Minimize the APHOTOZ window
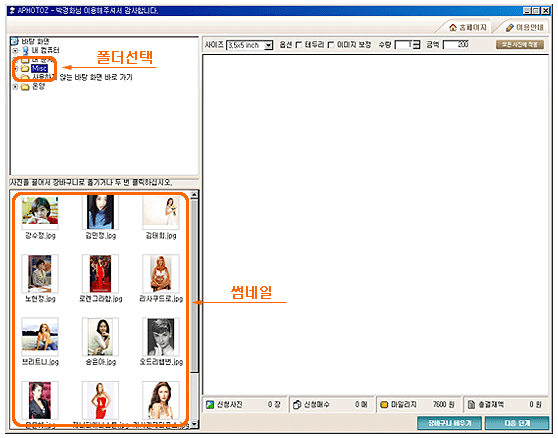558x438 pixels. click(527, 11)
